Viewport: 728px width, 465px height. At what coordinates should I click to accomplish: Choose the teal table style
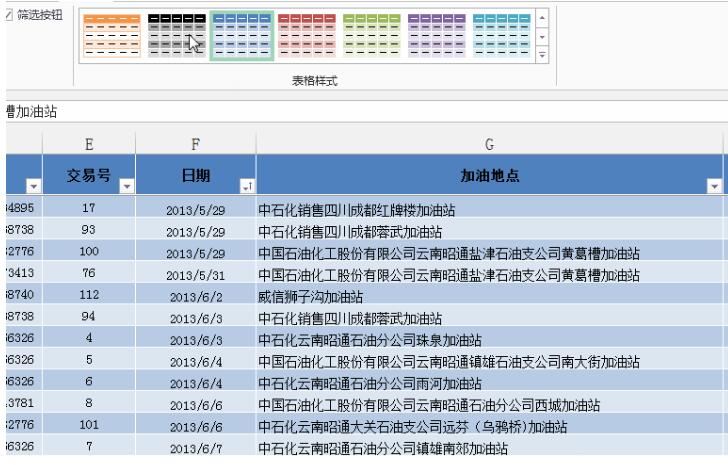501,33
